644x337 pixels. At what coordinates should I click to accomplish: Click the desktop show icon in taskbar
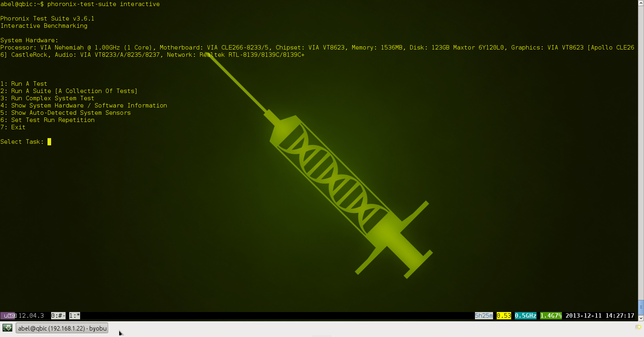pos(7,328)
